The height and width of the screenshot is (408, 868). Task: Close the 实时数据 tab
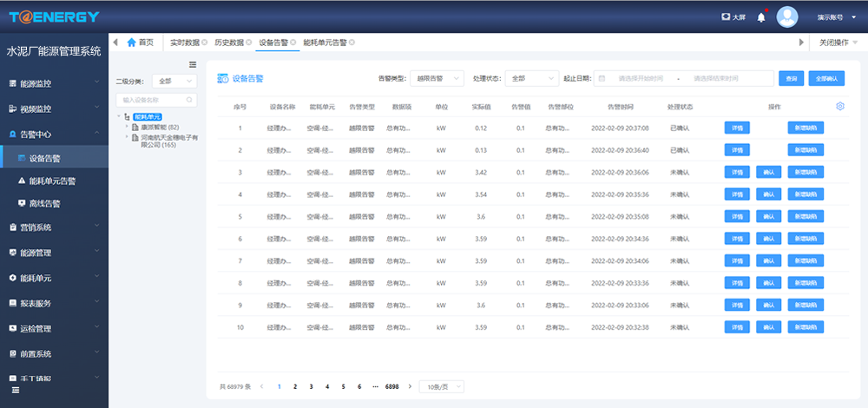pyautogui.click(x=205, y=42)
